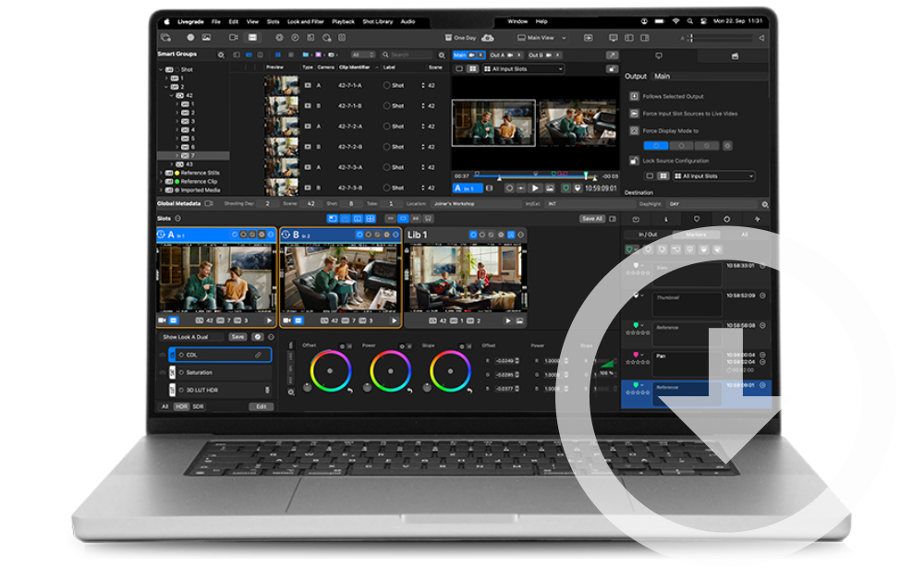Click the link icon on the CDL node
Viewport: 924px width, 580px height.
click(x=258, y=355)
